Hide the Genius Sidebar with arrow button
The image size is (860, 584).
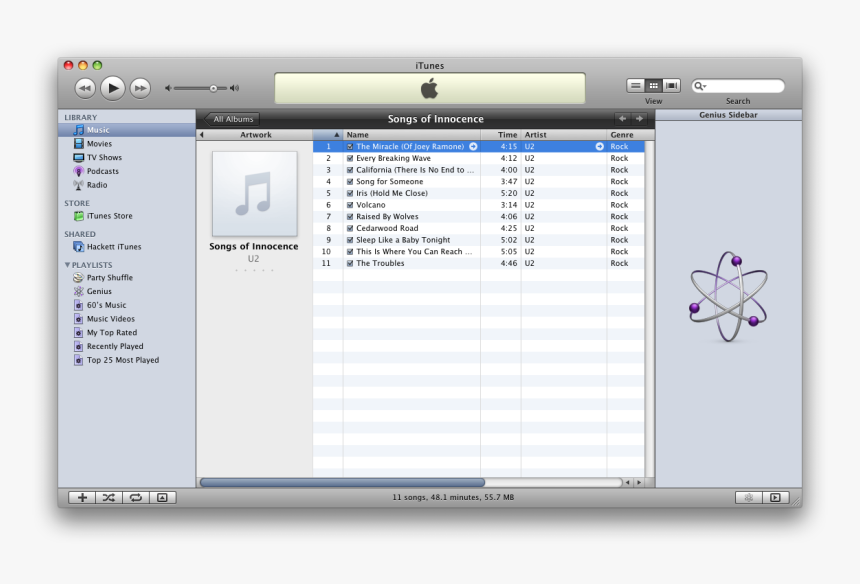775,497
